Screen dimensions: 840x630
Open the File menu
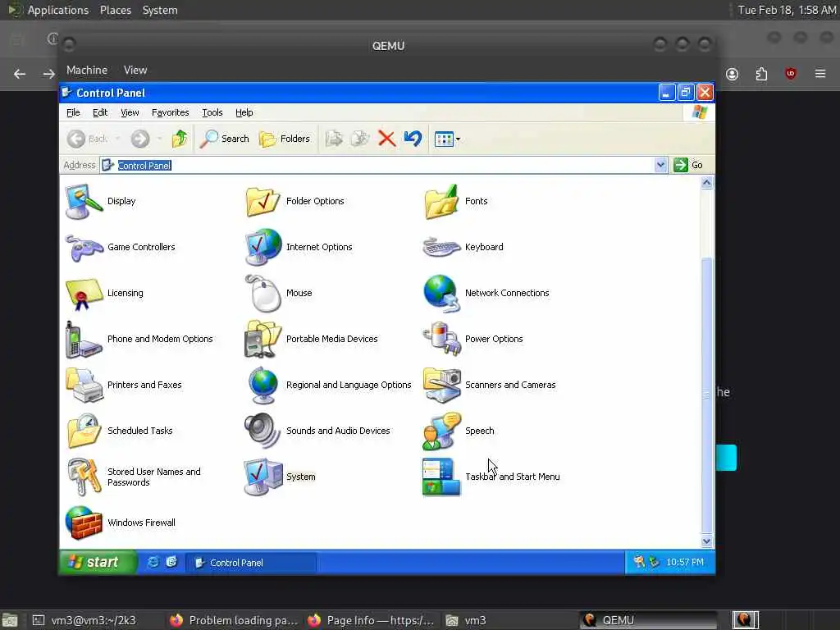coord(73,112)
